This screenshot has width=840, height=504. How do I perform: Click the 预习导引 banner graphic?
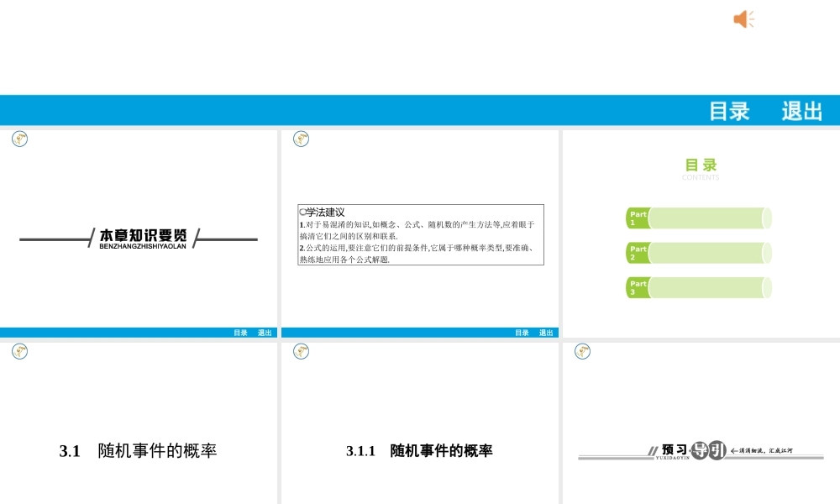coord(701,450)
